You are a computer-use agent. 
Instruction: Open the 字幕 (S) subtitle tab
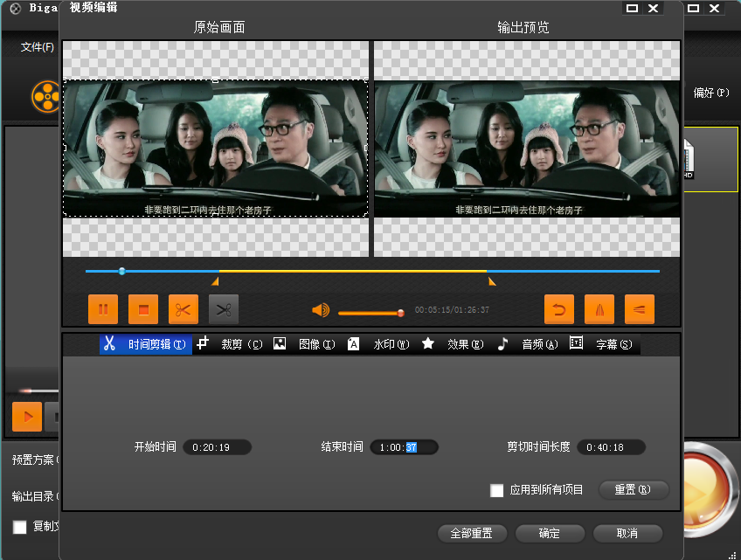tap(602, 344)
